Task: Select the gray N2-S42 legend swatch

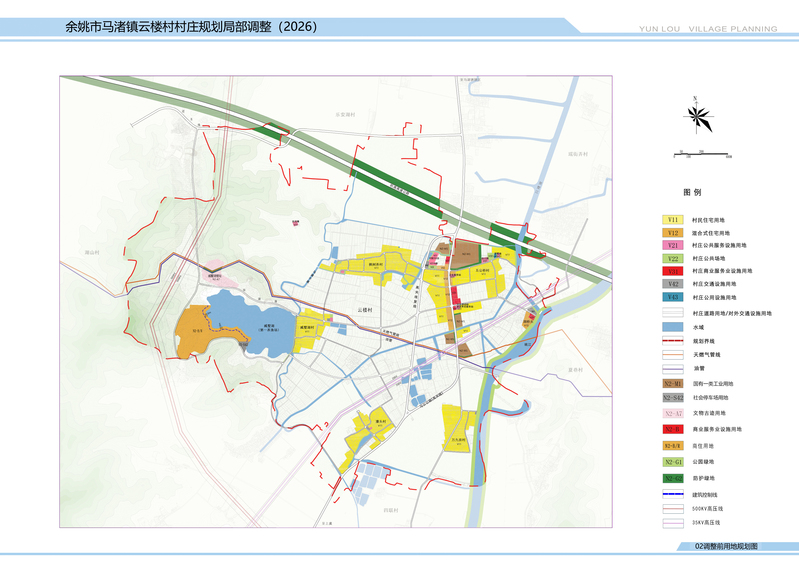Action: click(x=673, y=397)
